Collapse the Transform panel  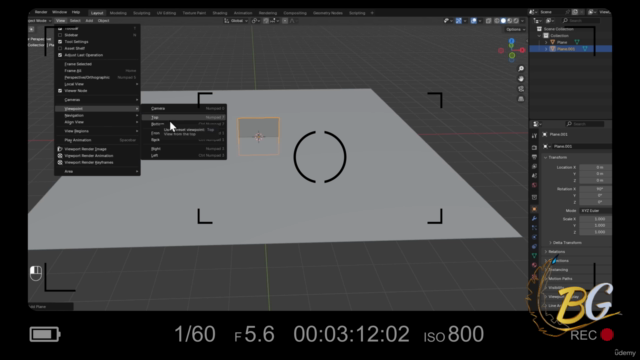(x=546, y=158)
